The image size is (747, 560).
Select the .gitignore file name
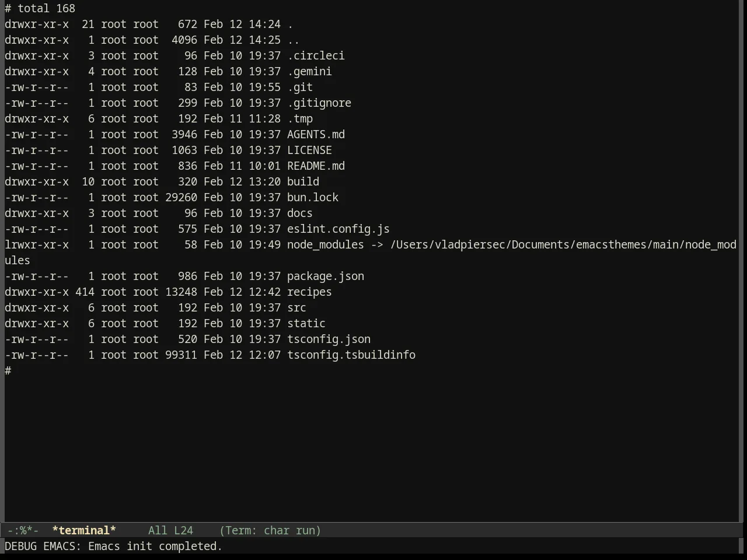tap(319, 103)
